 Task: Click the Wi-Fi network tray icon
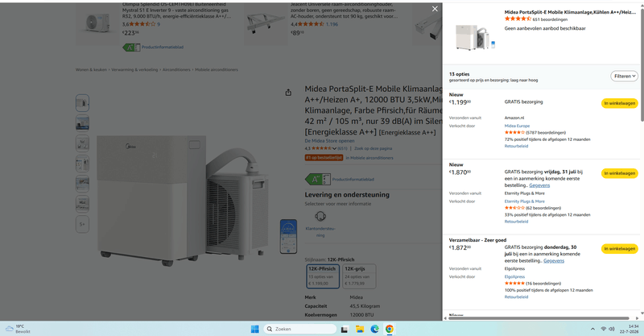pos(603,329)
